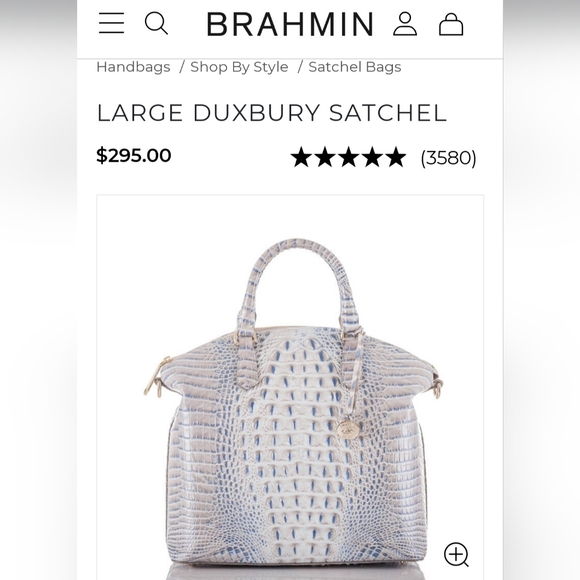Click the bag's gold logo charm
The height and width of the screenshot is (580, 580).
tap(346, 429)
